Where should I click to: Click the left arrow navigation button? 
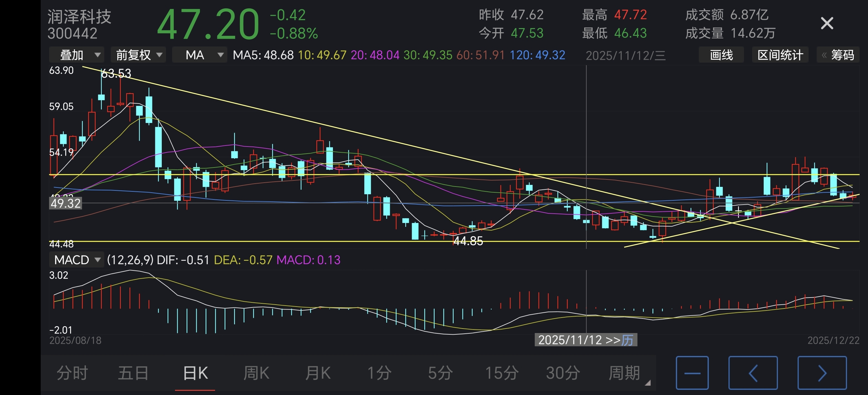pyautogui.click(x=753, y=373)
